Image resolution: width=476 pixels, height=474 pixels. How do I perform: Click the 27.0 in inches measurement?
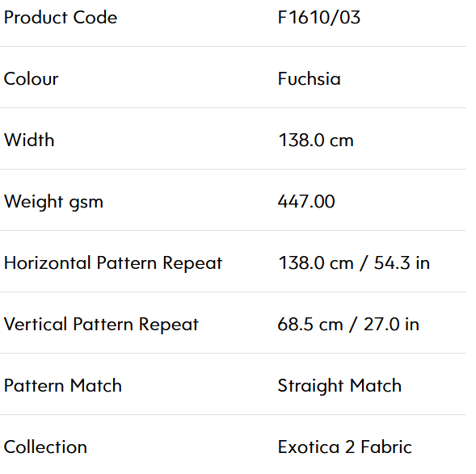pyautogui.click(x=392, y=325)
